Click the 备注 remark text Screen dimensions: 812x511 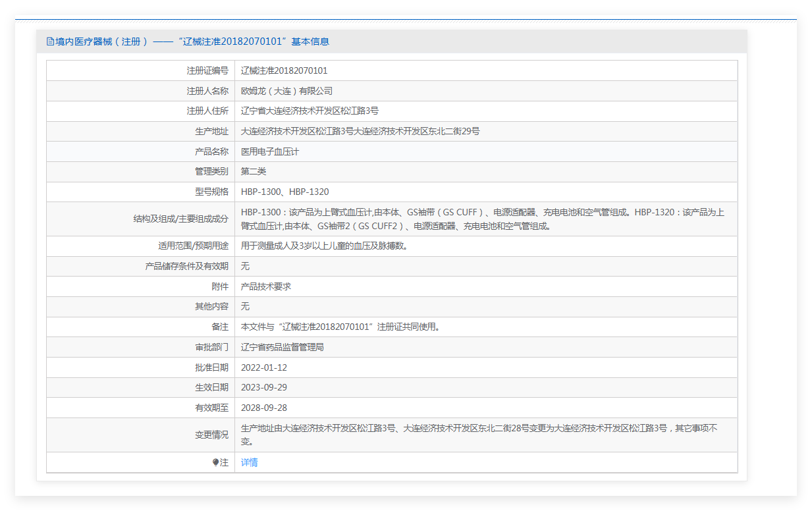pos(340,327)
